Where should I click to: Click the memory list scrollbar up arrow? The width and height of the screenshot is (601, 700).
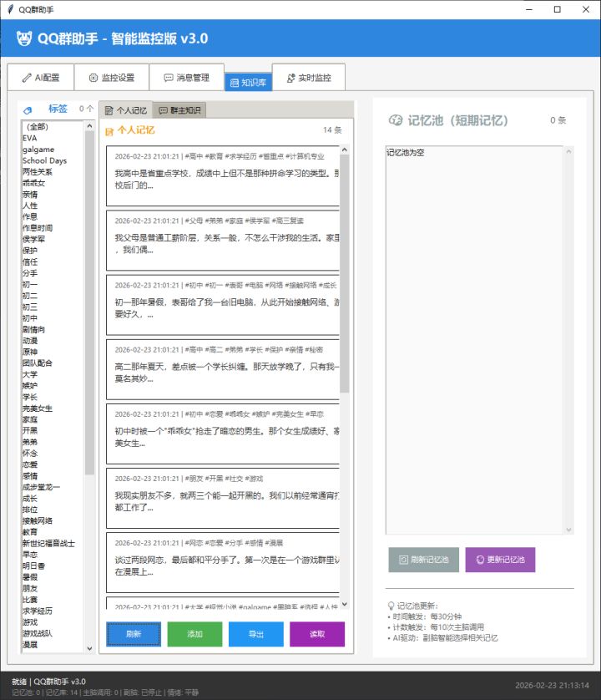coord(345,150)
